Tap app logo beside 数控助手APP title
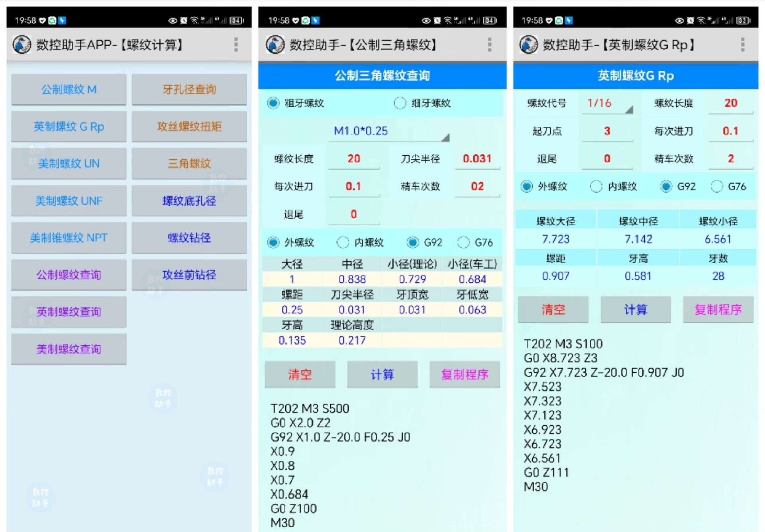Screen dimensions: 765x532 (x=22, y=45)
